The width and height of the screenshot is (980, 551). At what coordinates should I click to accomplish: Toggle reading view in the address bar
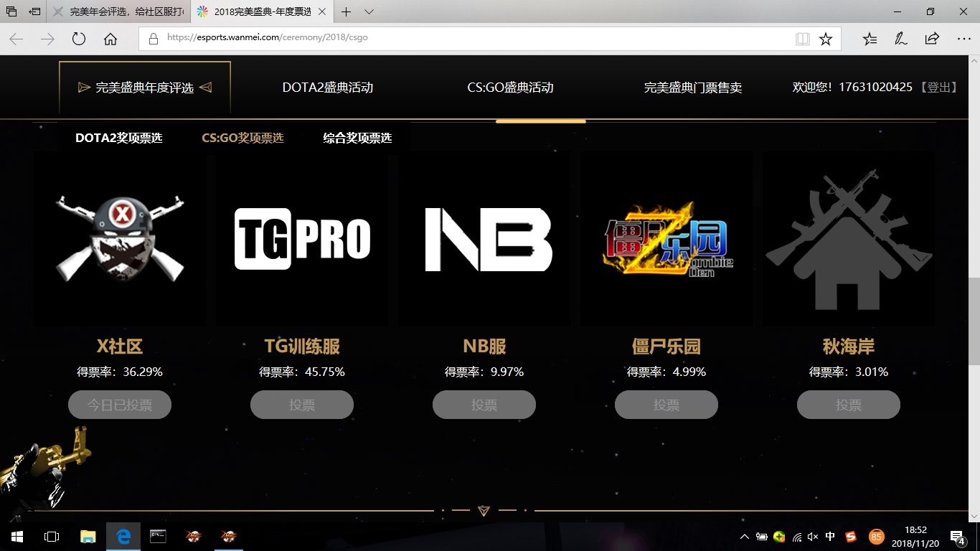click(x=802, y=39)
